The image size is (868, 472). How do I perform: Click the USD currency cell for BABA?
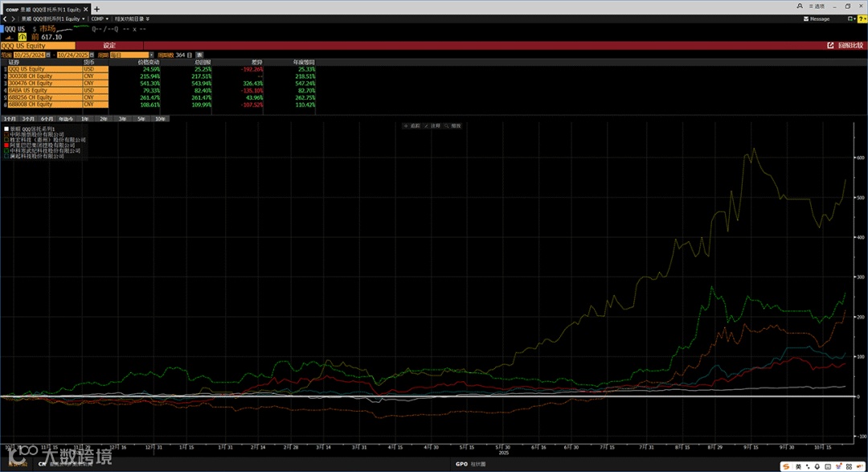(95, 90)
